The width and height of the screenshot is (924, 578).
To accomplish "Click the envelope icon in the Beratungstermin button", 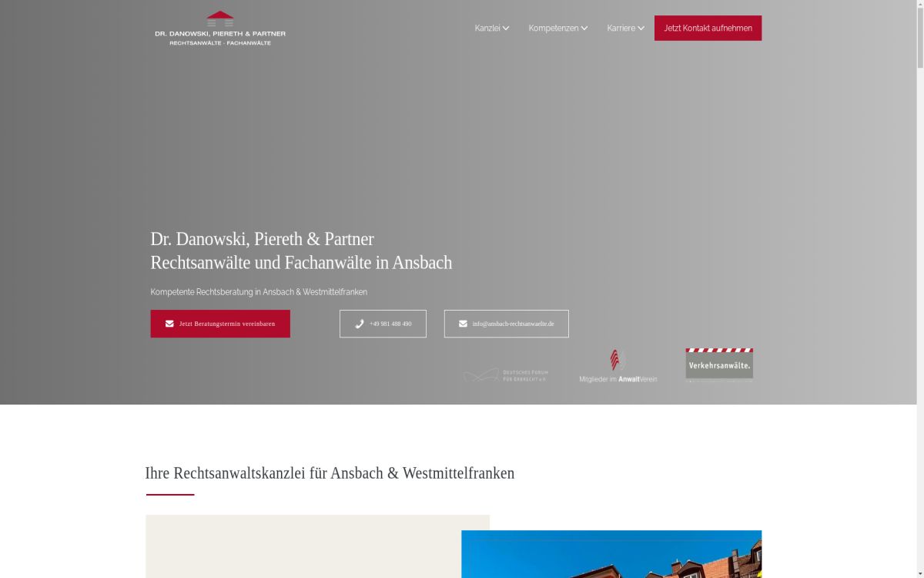I will click(x=169, y=324).
